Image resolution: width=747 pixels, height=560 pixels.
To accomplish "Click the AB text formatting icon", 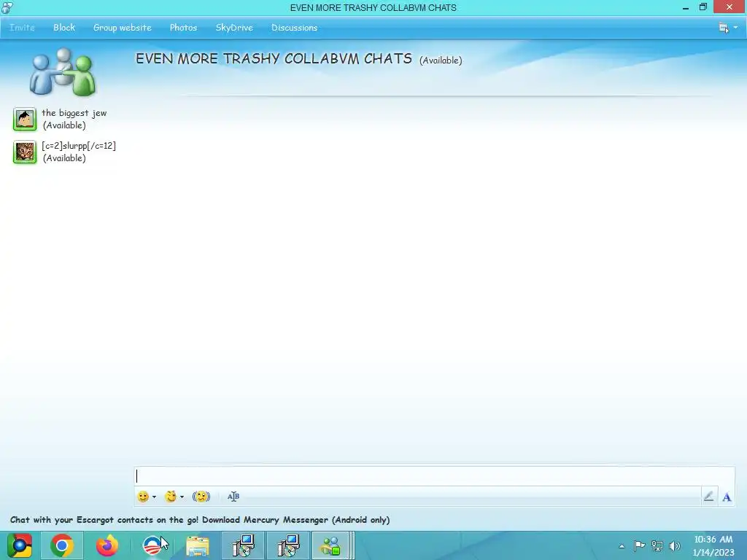I will [x=233, y=497].
